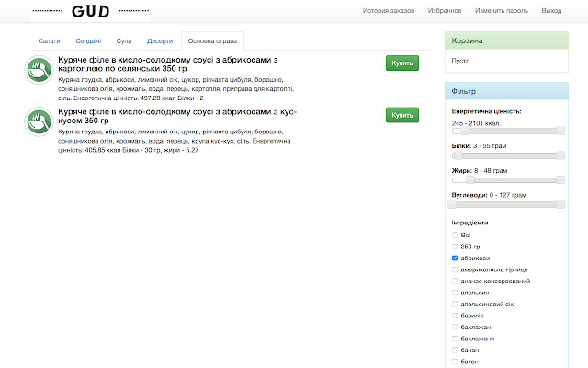Image resolution: width=588 pixels, height=368 pixels.
Task: Select the Основна страва tab
Action: point(212,40)
